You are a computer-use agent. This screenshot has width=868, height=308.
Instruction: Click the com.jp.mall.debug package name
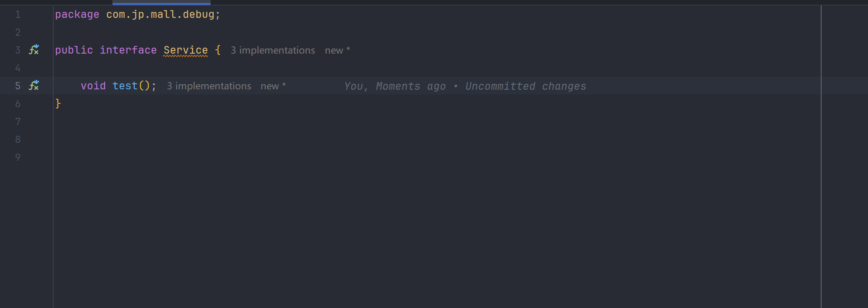click(160, 14)
